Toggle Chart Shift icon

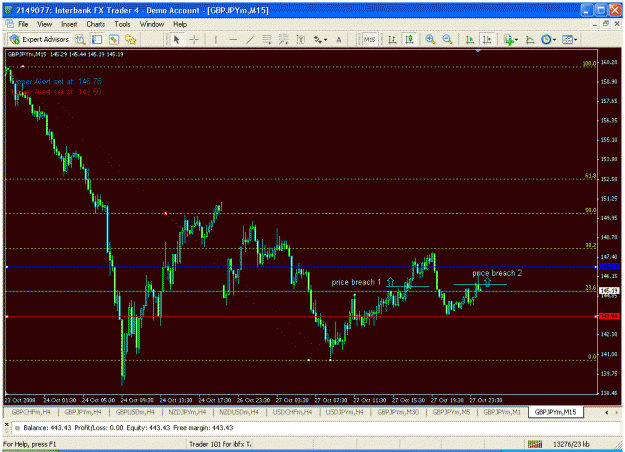pyautogui.click(x=486, y=39)
